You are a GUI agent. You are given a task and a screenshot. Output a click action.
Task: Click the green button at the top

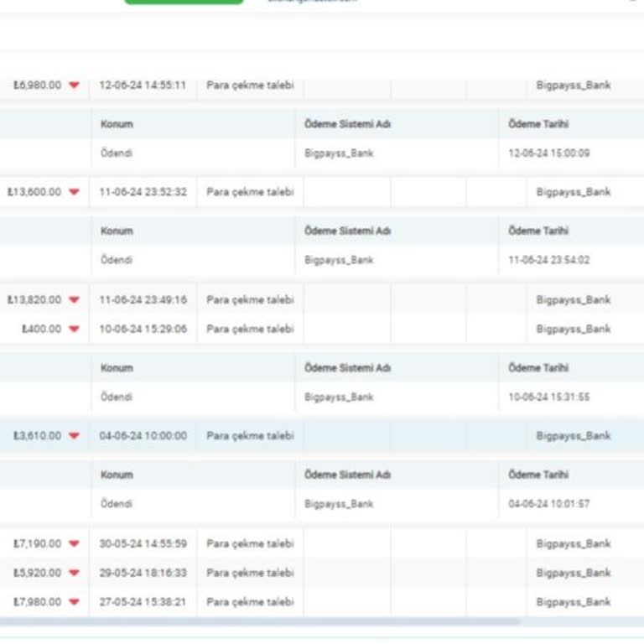tap(184, 2)
